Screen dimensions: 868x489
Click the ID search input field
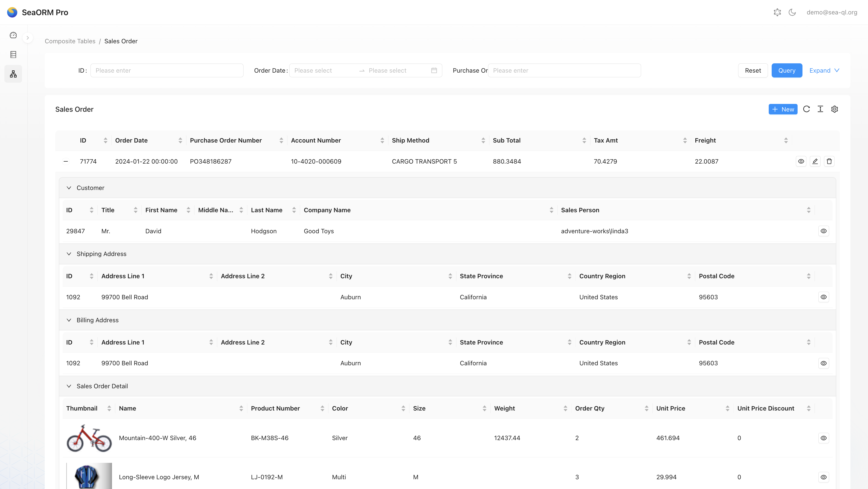coord(167,70)
